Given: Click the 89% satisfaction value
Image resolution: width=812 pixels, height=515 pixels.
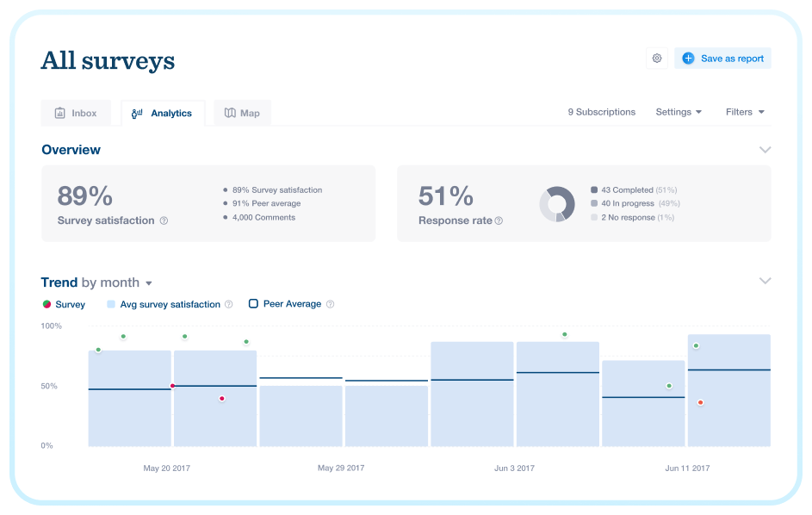Looking at the screenshot, I should point(85,196).
